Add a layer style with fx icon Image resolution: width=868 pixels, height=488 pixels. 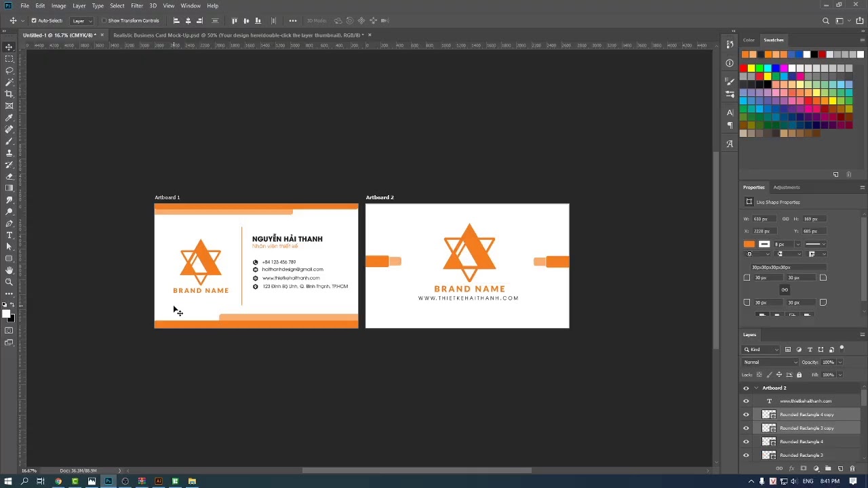click(x=791, y=468)
